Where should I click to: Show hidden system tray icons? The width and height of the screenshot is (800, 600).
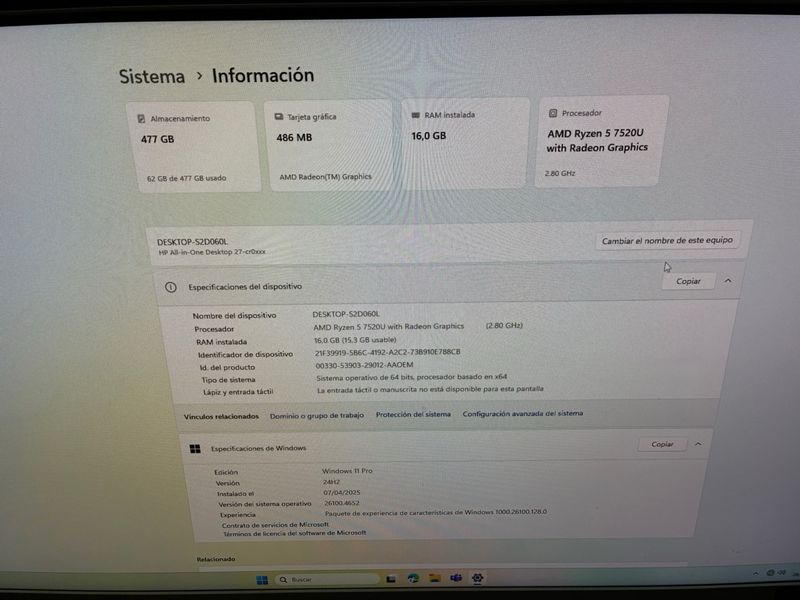coord(755,573)
